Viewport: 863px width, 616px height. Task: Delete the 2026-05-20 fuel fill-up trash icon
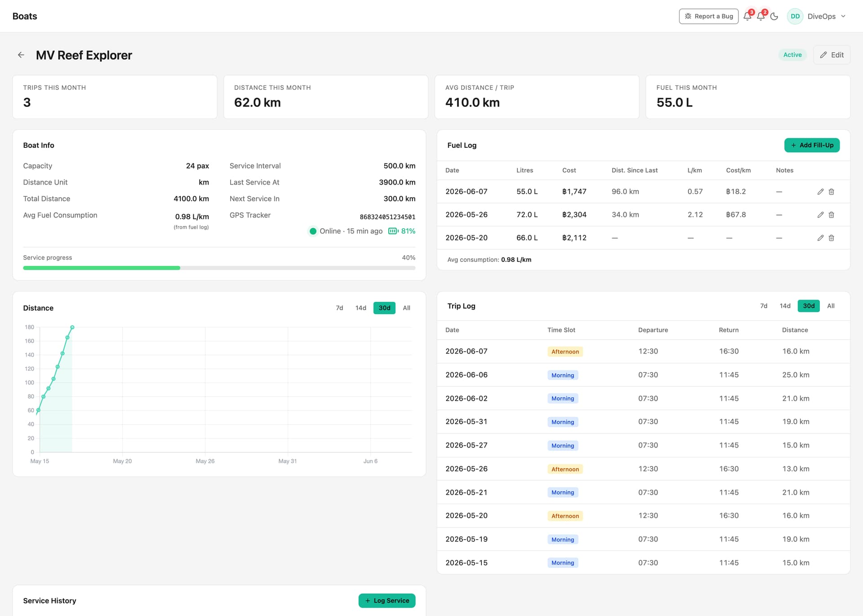pyautogui.click(x=832, y=238)
